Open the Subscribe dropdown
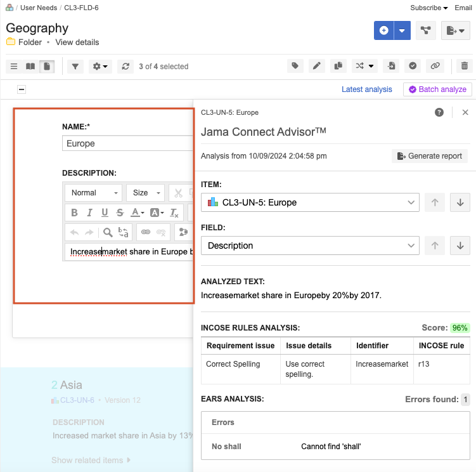The width and height of the screenshot is (476, 472). click(429, 8)
